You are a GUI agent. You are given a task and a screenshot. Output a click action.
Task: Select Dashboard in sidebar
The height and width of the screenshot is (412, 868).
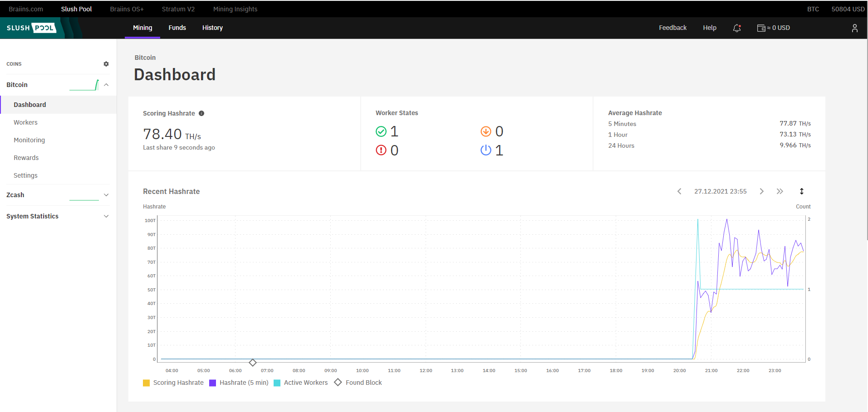[59, 105]
